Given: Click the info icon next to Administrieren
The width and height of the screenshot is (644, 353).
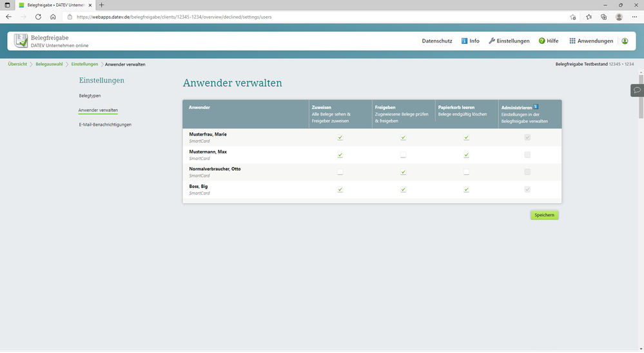Looking at the screenshot, I should pos(536,107).
